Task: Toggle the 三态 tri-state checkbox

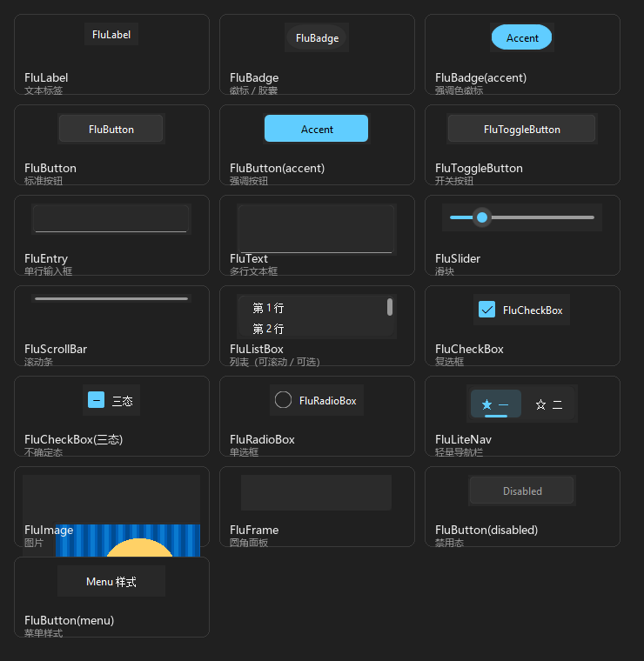Action: [x=96, y=399]
